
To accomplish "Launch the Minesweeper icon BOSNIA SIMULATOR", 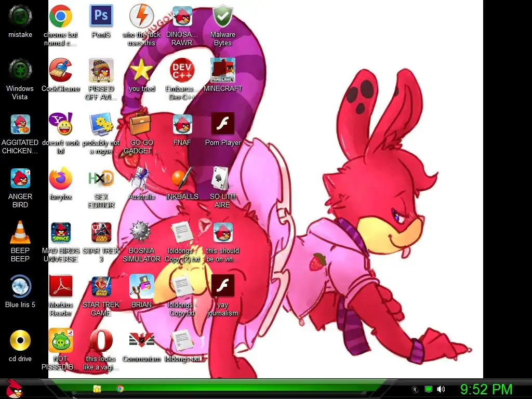I will 141,232.
